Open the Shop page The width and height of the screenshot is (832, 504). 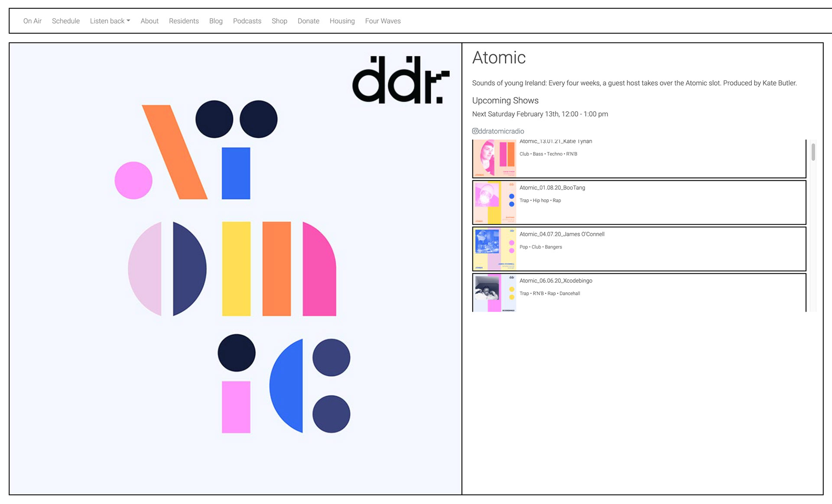[279, 21]
